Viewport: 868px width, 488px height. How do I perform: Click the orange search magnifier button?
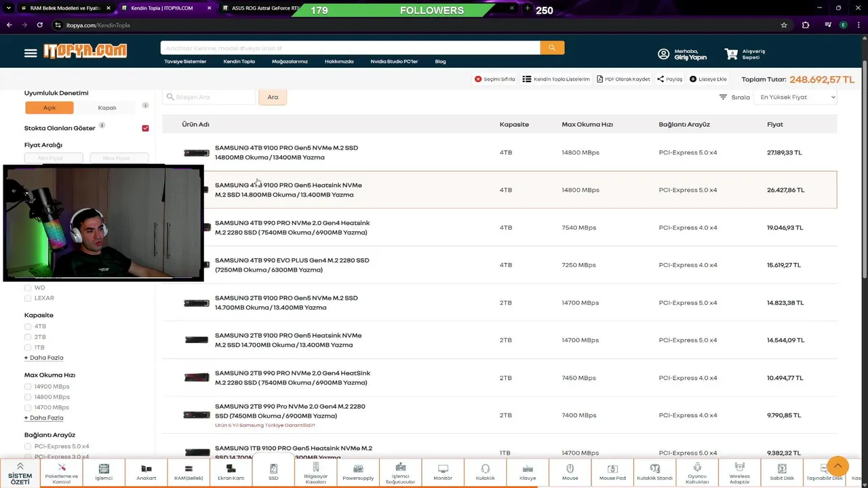(552, 47)
